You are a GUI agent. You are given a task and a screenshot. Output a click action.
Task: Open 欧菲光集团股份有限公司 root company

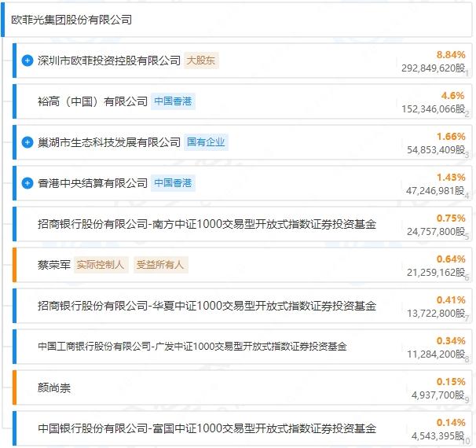[71, 20]
